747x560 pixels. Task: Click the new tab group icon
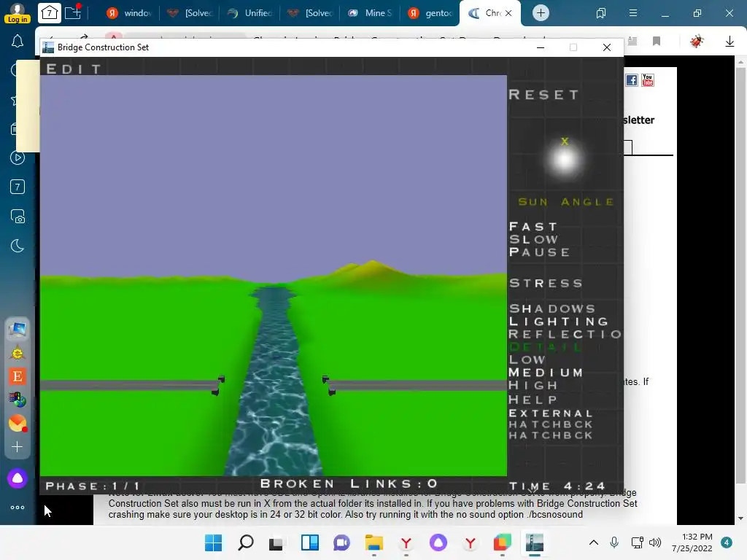(73, 12)
